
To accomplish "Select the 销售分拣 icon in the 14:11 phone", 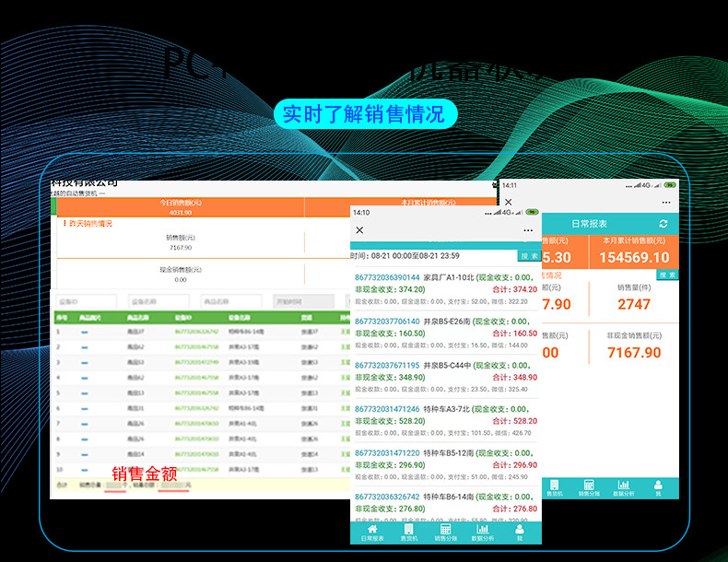I will pyautogui.click(x=589, y=487).
